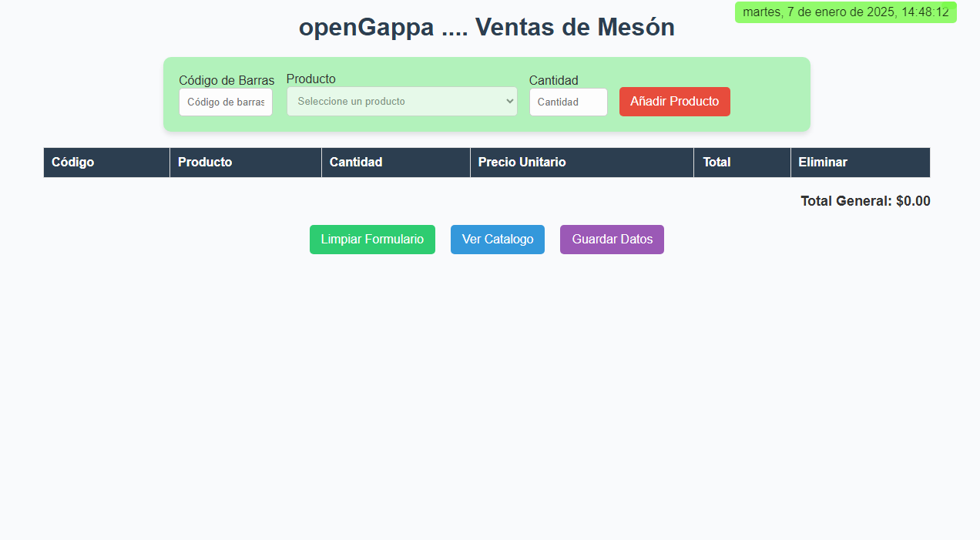The height and width of the screenshot is (540, 980).
Task: Click the Producto column header
Action: pyautogui.click(x=205, y=162)
